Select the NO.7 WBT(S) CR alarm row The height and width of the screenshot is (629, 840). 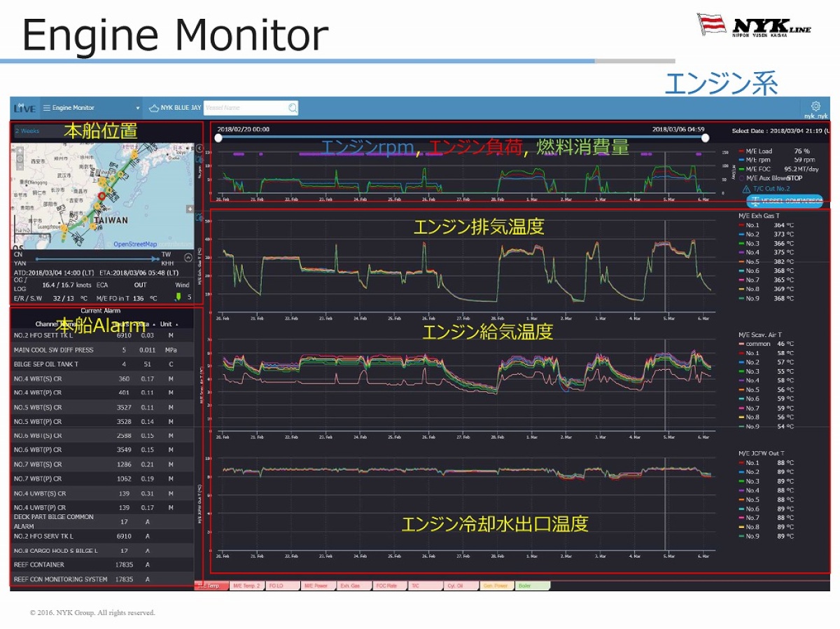point(103,464)
